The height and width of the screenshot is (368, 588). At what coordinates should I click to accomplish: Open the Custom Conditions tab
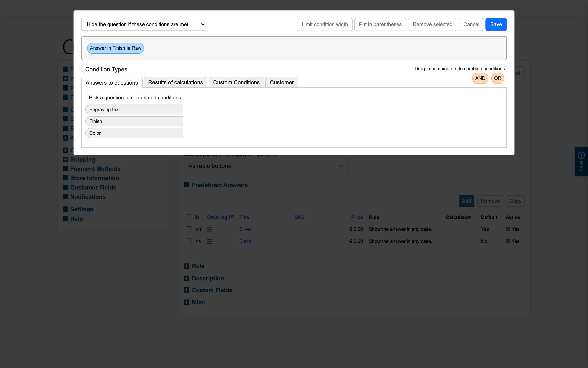coord(236,82)
